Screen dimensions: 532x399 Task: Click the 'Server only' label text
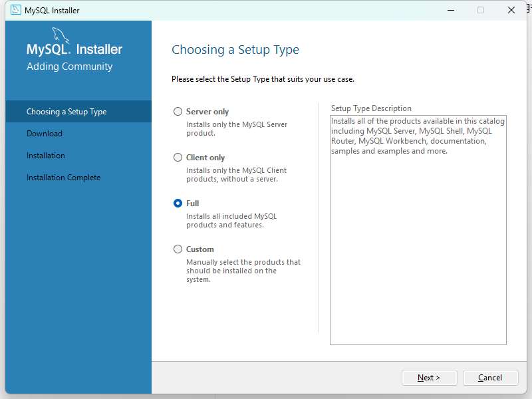[207, 112]
